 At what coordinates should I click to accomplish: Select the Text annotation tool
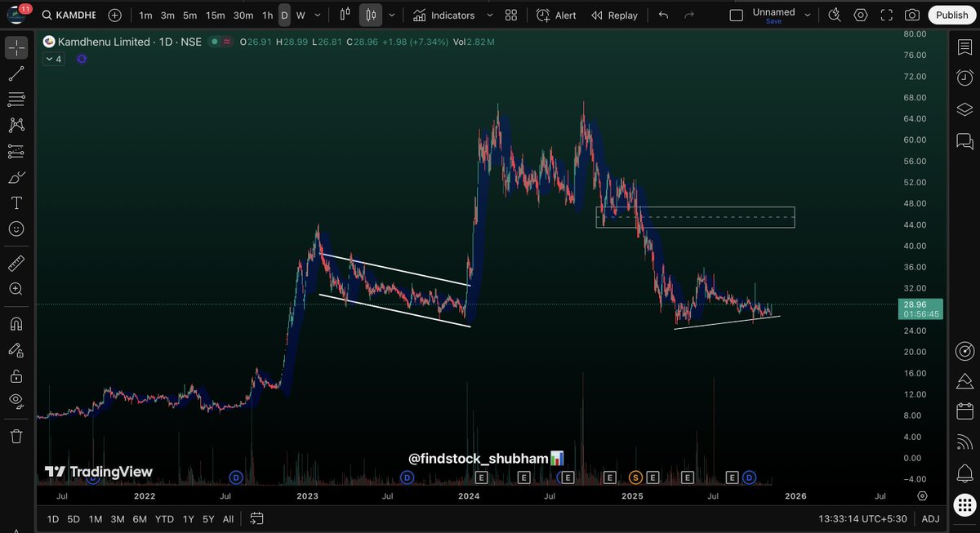point(17,202)
